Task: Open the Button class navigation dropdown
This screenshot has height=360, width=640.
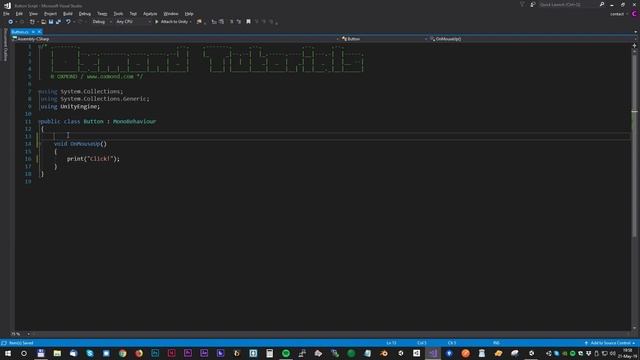Action: (x=384, y=39)
